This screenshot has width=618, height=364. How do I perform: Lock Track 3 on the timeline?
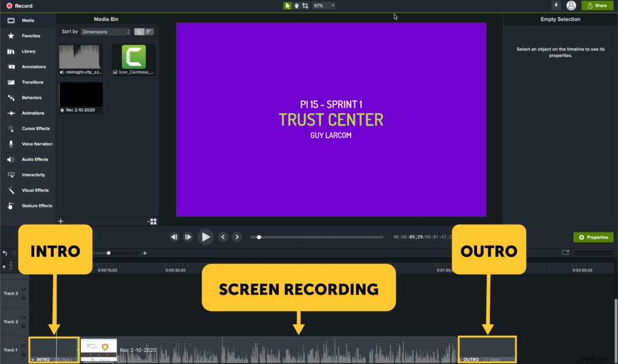coord(23,297)
